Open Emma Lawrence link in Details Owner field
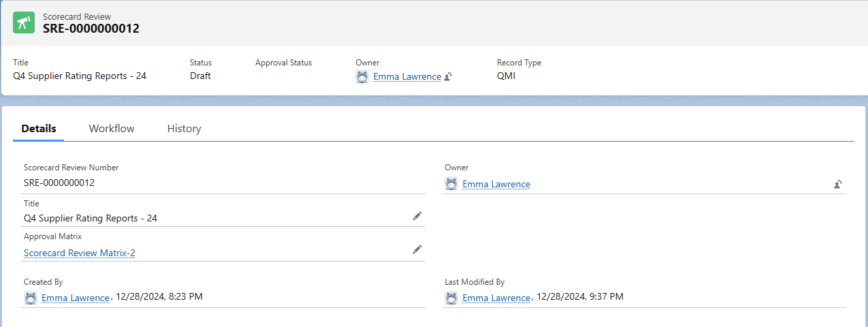The height and width of the screenshot is (327, 868). 496,184
